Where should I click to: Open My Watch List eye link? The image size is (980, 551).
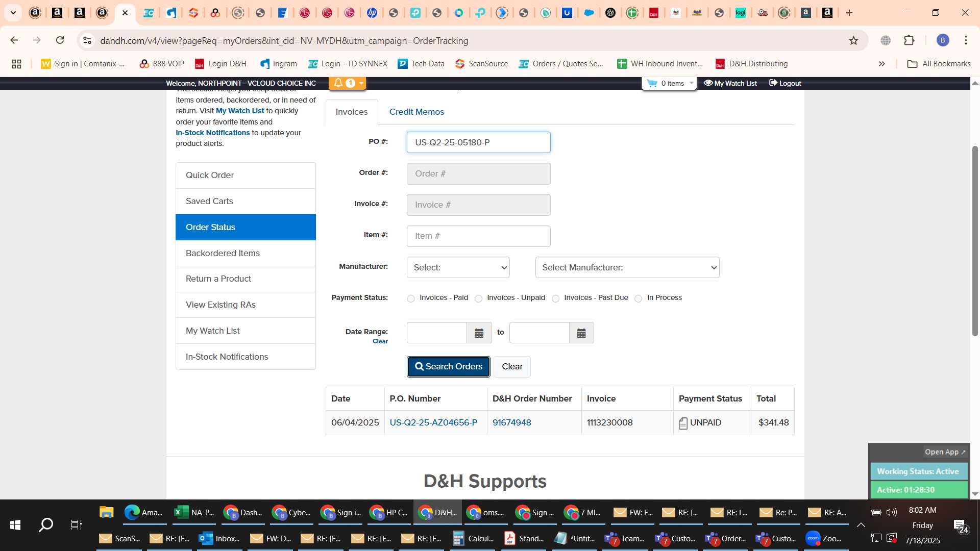click(x=730, y=83)
